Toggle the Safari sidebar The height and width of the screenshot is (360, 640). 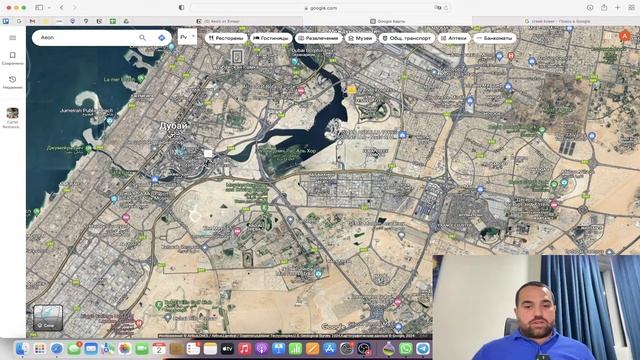39,7
